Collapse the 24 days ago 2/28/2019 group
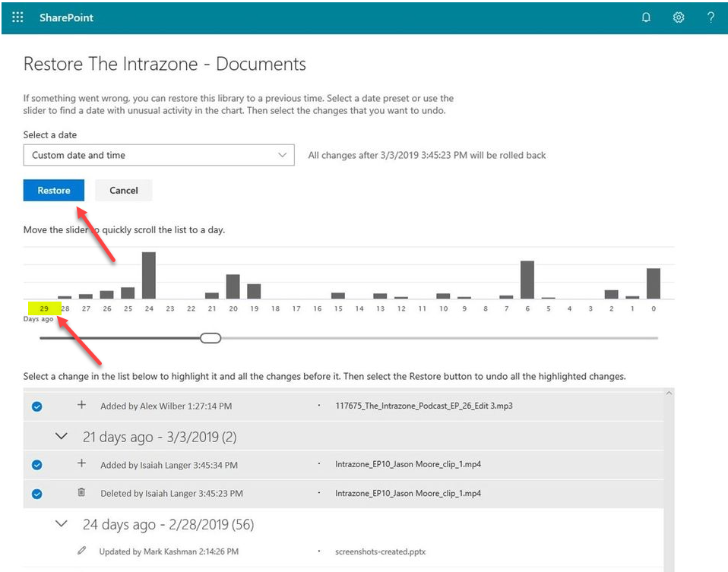 pyautogui.click(x=62, y=523)
